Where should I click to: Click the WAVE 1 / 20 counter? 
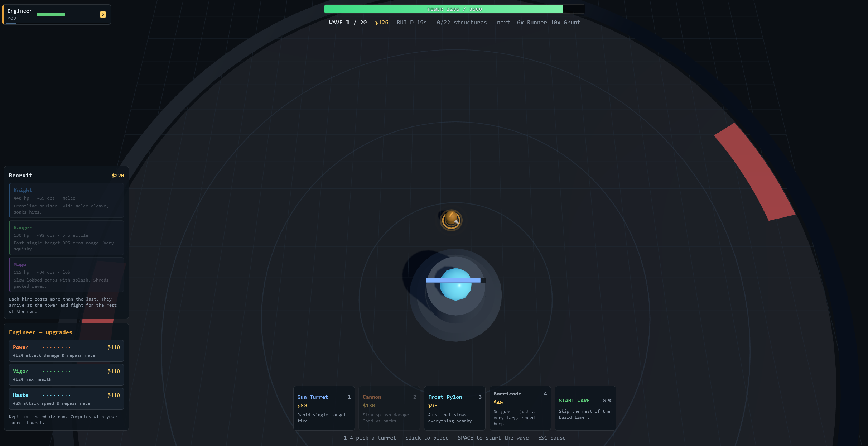[348, 23]
